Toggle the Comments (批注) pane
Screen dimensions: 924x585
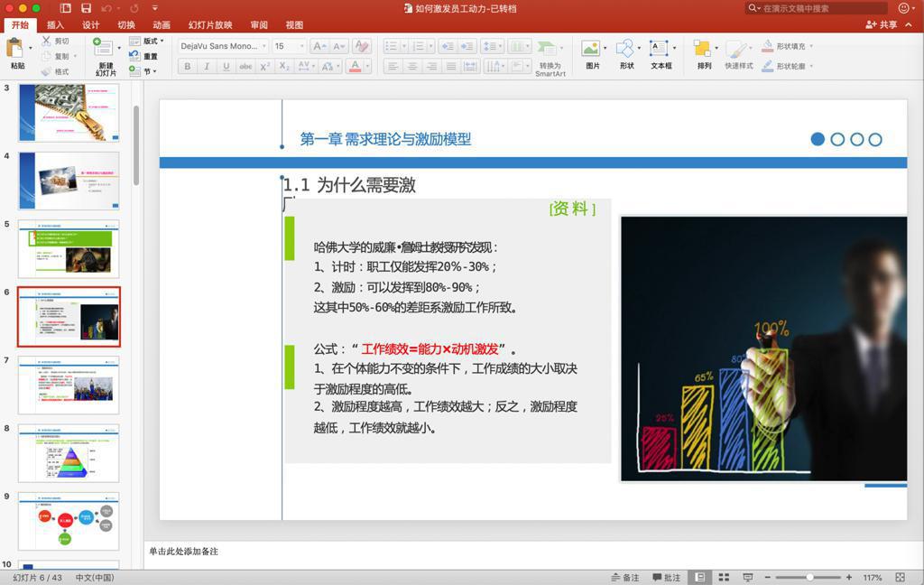[x=667, y=578]
